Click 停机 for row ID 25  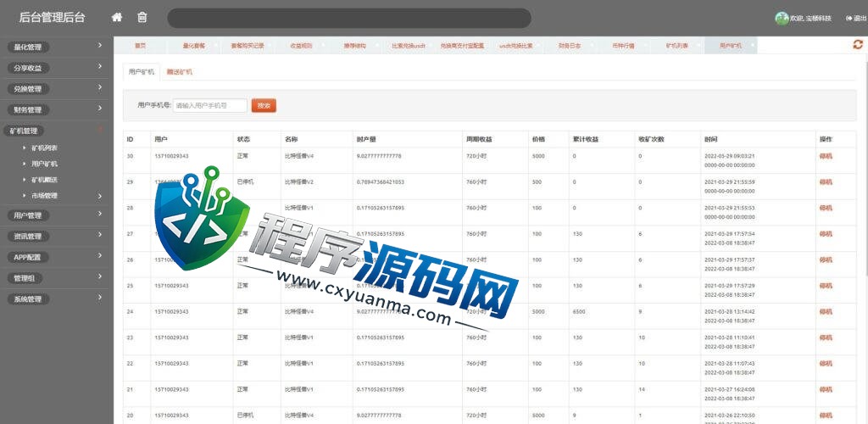(x=826, y=286)
